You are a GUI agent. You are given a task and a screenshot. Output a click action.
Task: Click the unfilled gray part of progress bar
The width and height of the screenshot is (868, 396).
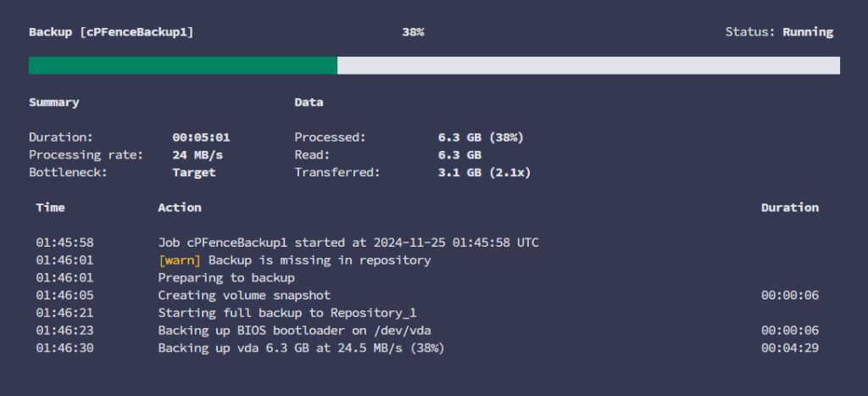(588, 65)
